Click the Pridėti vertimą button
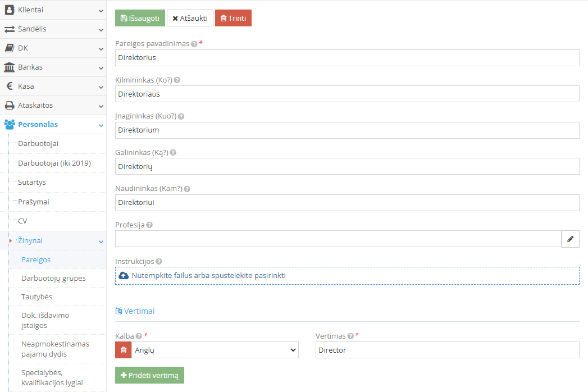Image resolution: width=588 pixels, height=392 pixels. 149,375
